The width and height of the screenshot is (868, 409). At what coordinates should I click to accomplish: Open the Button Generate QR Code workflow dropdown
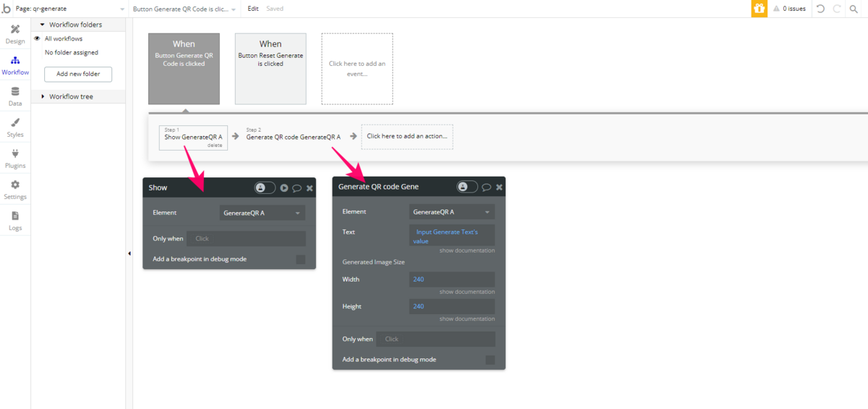(184, 9)
